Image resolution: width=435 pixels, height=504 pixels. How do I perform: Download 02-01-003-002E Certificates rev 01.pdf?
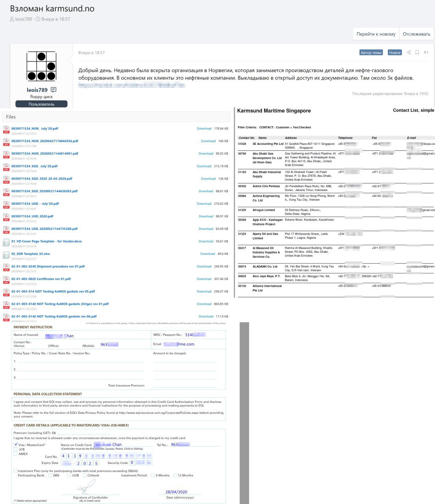click(x=204, y=279)
